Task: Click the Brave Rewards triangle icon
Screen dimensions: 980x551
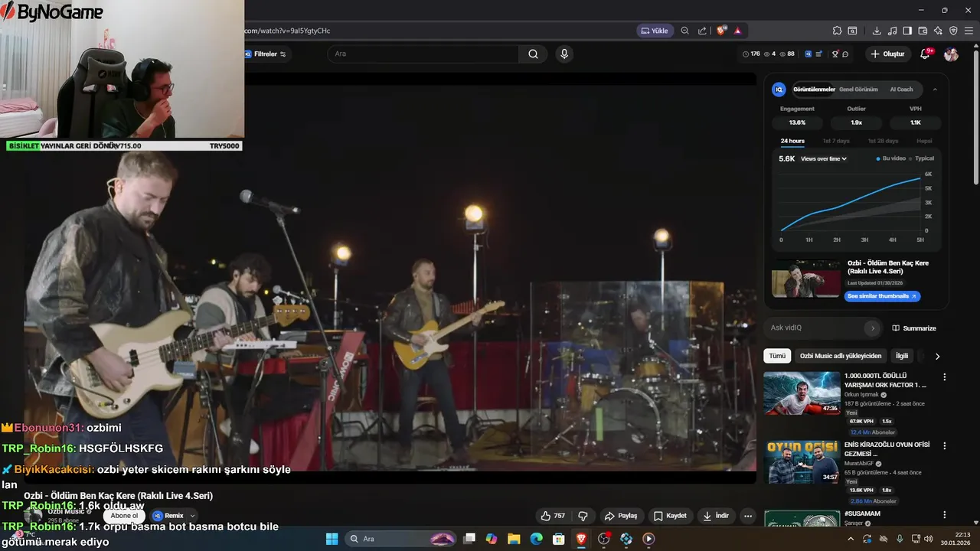Action: coord(737,31)
